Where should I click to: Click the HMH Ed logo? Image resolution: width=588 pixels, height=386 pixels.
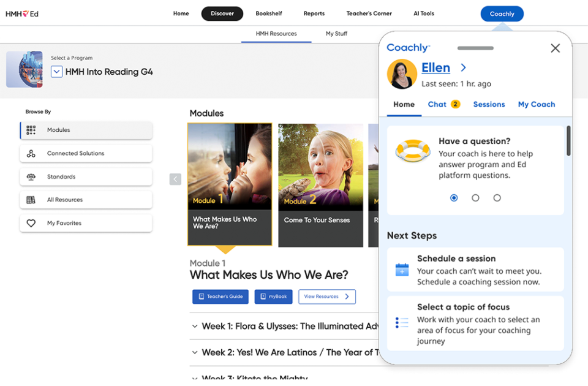click(x=22, y=14)
